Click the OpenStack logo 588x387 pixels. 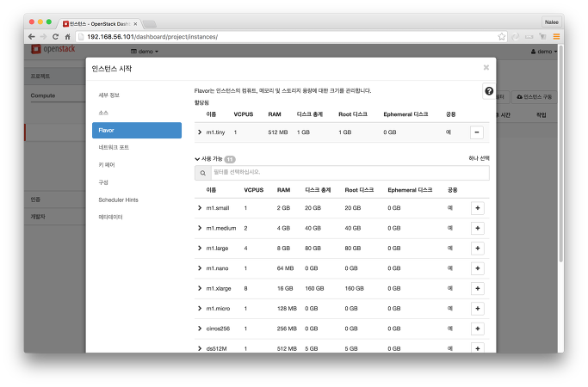53,49
